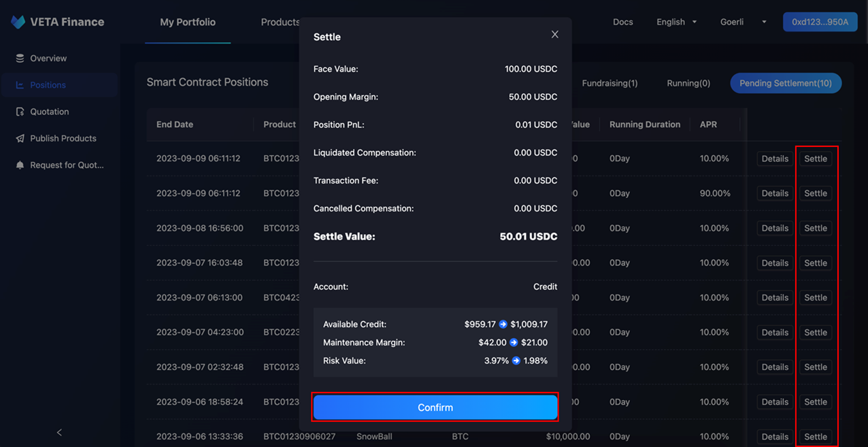
Task: Click the Publish Products paper-plane icon
Action: [x=20, y=138]
